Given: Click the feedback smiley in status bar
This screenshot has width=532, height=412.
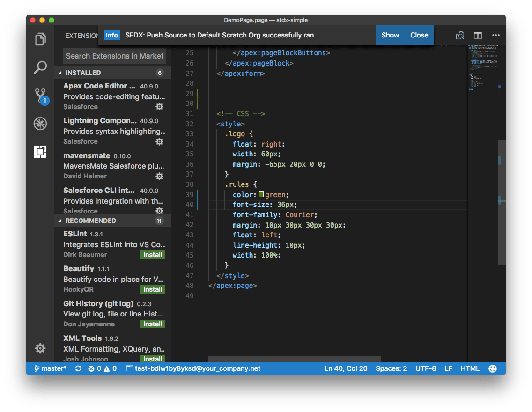Looking at the screenshot, I should click(x=493, y=368).
